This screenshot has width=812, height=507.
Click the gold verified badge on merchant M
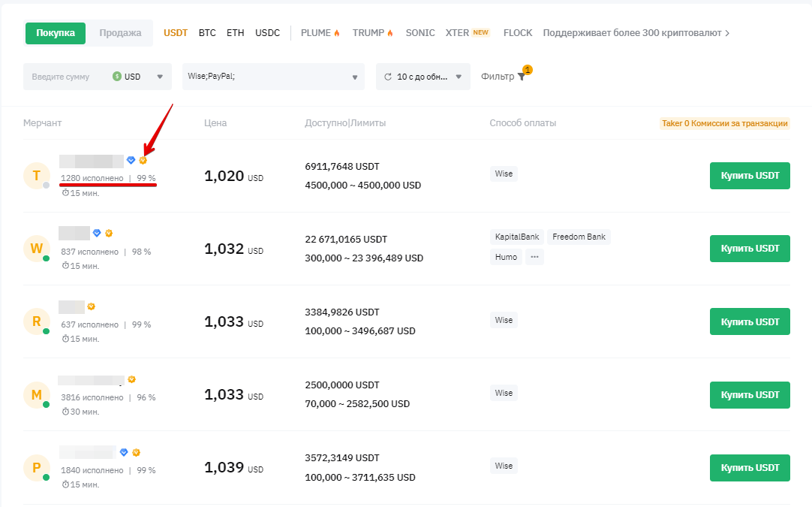(x=131, y=379)
